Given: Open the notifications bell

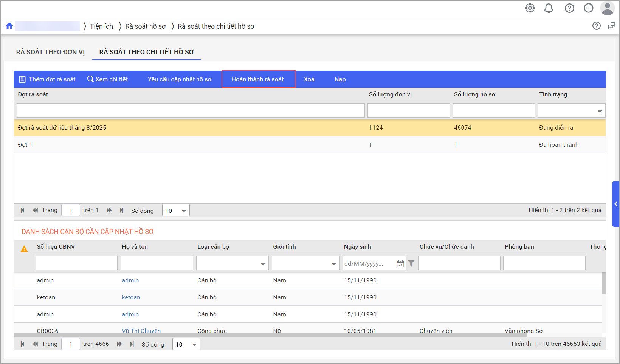Looking at the screenshot, I should (549, 8).
